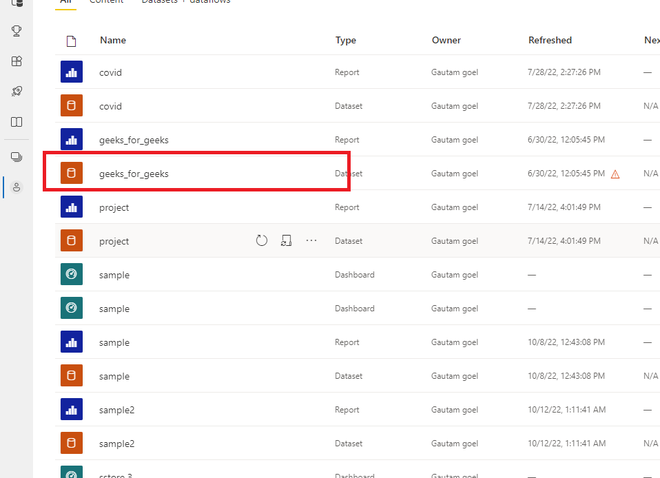Open the covid report name link
The image size is (660, 478).
(x=110, y=72)
